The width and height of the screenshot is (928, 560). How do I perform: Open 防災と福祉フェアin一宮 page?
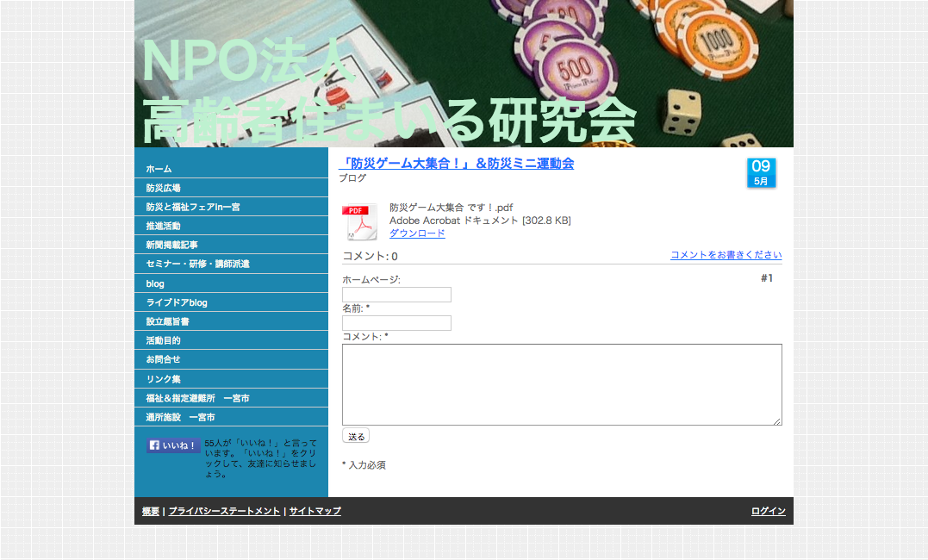[193, 207]
